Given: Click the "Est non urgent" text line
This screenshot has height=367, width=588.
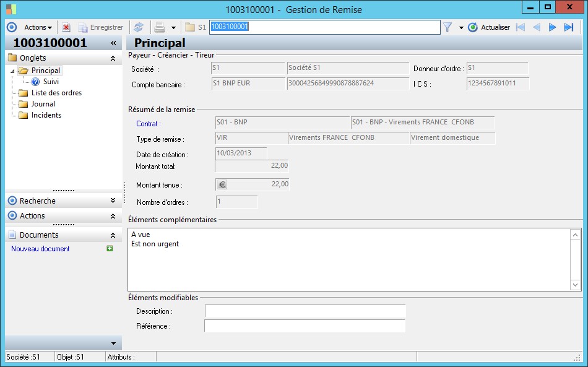Looking at the screenshot, I should pyautogui.click(x=155, y=244).
